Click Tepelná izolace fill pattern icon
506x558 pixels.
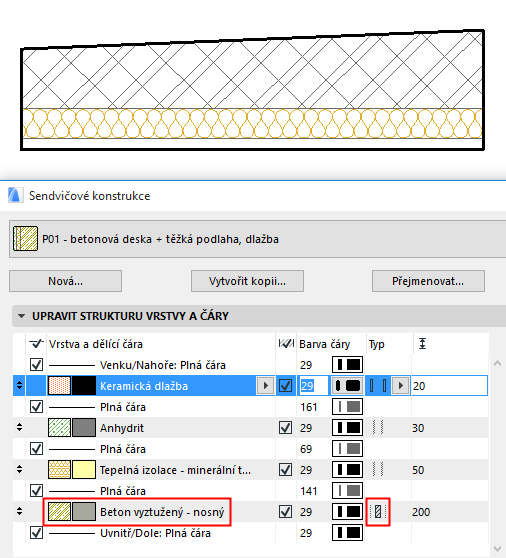(59, 470)
